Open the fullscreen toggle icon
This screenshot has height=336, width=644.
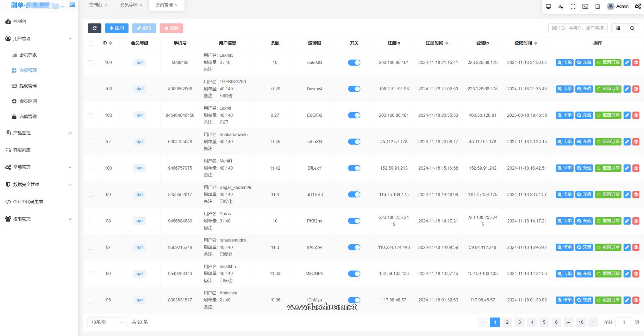pos(573,6)
